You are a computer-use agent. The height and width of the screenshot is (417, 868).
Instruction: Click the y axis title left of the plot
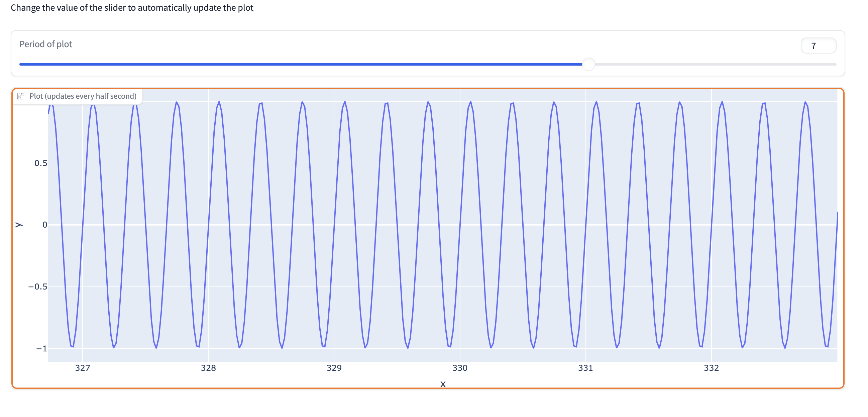(x=19, y=225)
